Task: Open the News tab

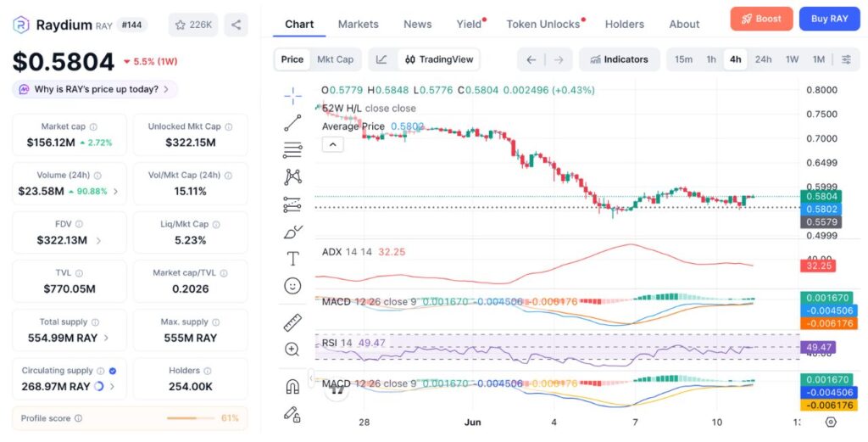Action: (417, 25)
